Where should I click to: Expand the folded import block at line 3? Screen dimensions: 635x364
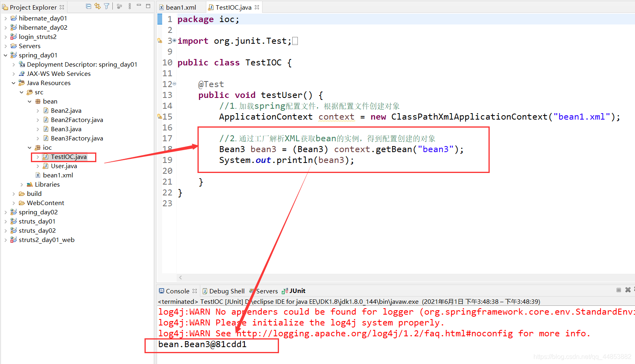tap(175, 41)
